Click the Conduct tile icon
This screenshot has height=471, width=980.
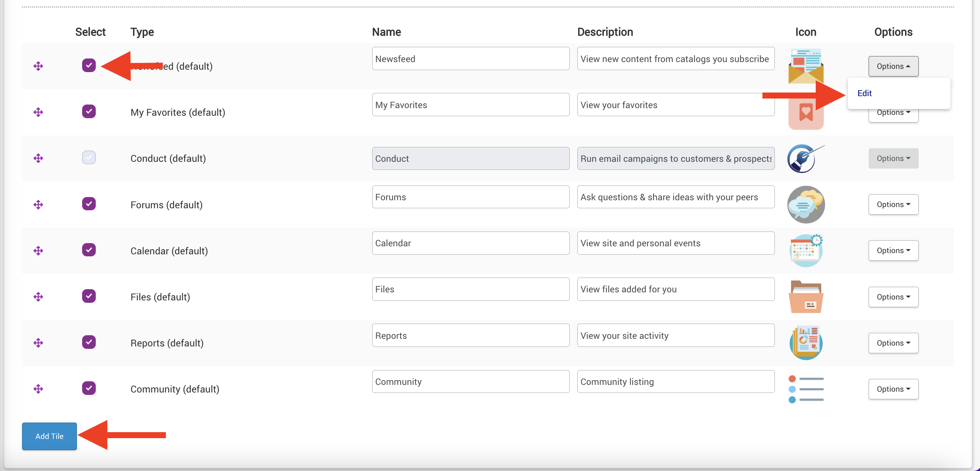pyautogui.click(x=805, y=159)
